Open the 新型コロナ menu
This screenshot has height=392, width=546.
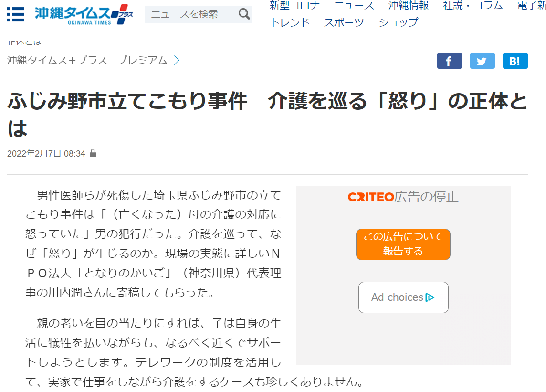[x=294, y=5]
